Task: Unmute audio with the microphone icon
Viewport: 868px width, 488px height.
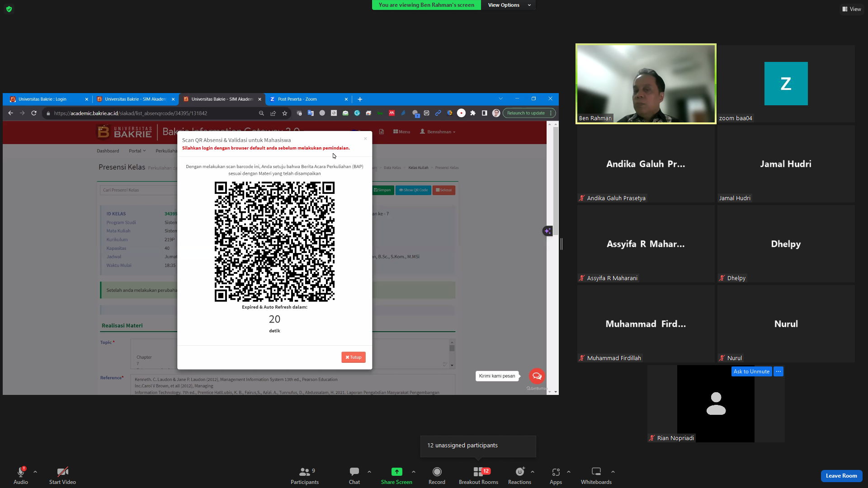Action: (21, 472)
